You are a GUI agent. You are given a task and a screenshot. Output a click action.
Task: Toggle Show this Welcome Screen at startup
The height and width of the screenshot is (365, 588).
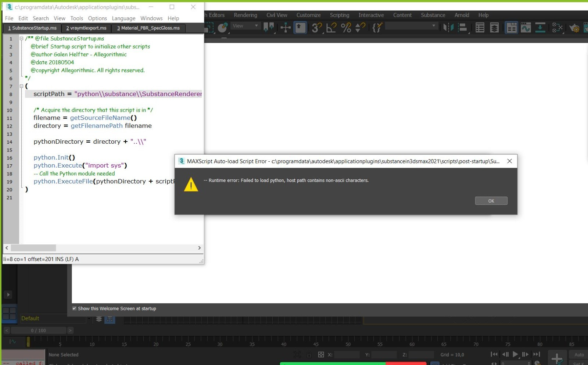pos(74,308)
